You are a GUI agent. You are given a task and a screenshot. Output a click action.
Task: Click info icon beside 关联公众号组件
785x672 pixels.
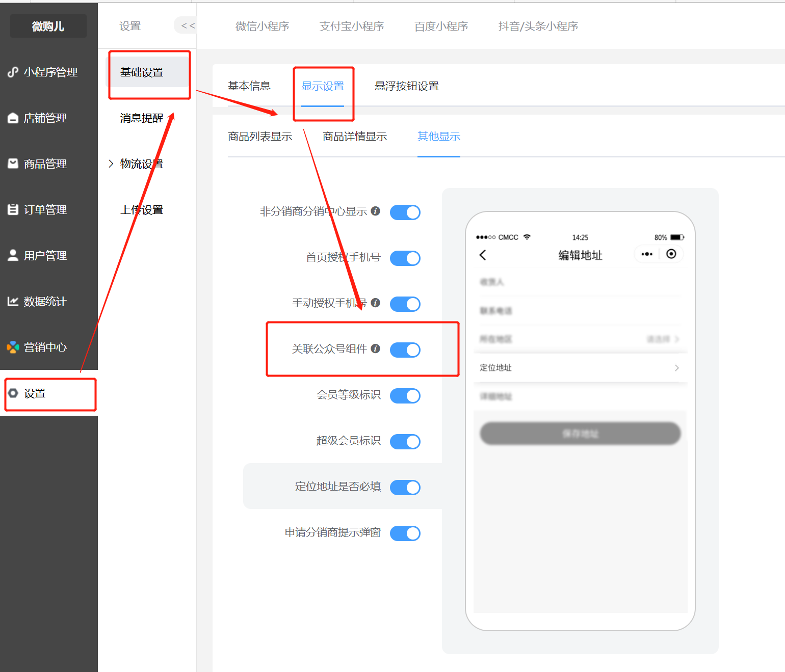click(376, 348)
